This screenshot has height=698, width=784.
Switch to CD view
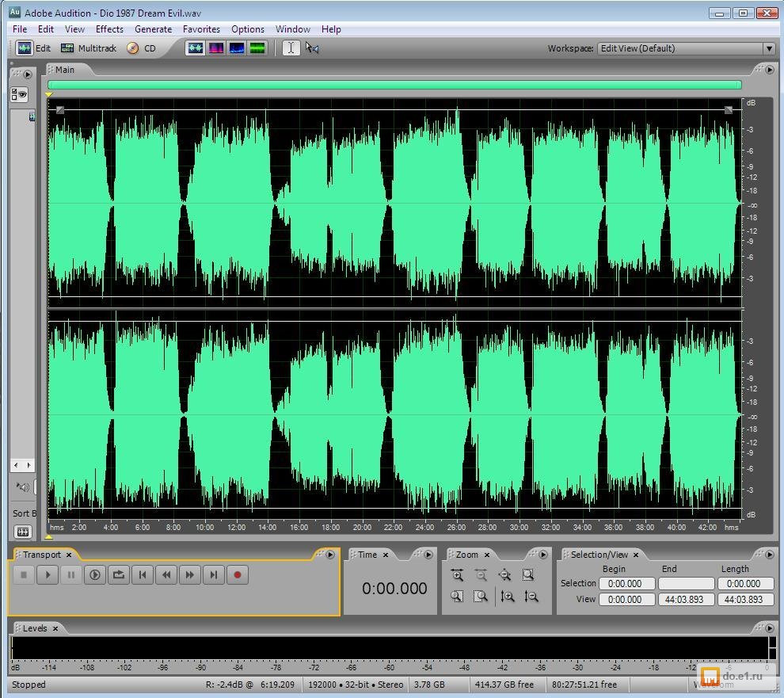(142, 48)
